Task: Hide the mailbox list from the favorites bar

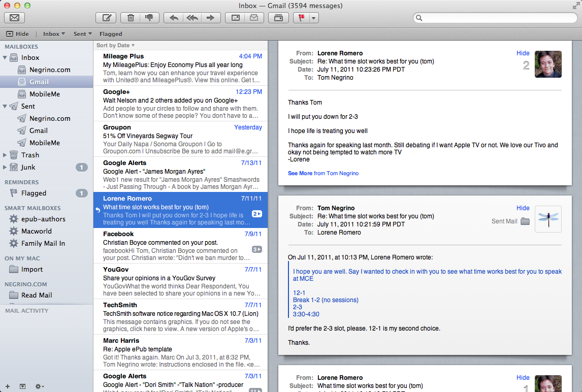Action: point(17,34)
